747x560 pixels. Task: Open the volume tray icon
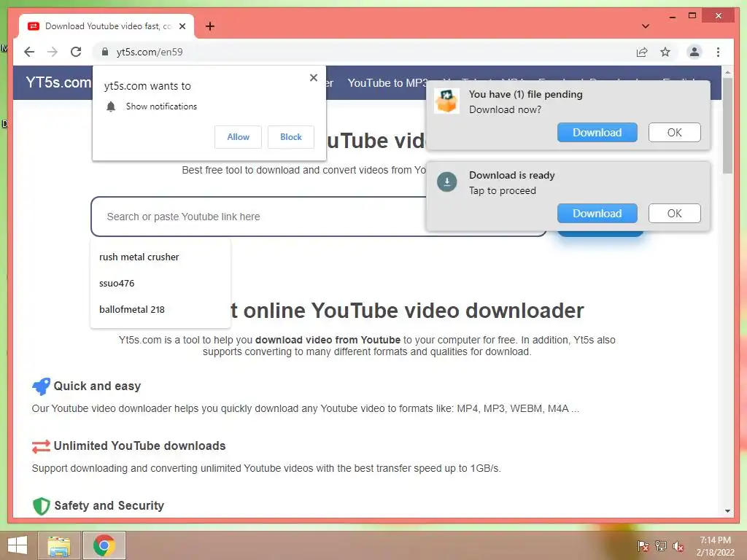click(x=678, y=546)
